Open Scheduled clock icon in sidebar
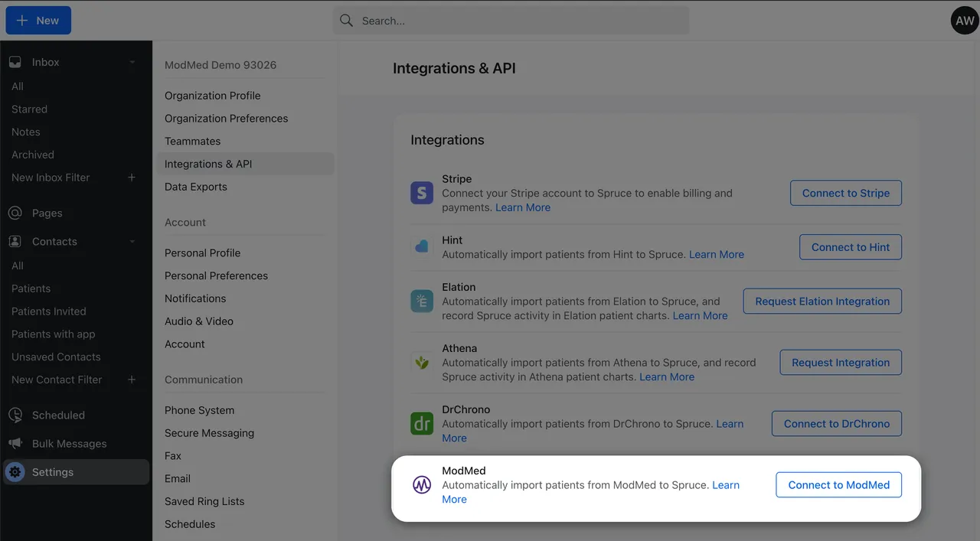This screenshot has width=980, height=541. 15,416
